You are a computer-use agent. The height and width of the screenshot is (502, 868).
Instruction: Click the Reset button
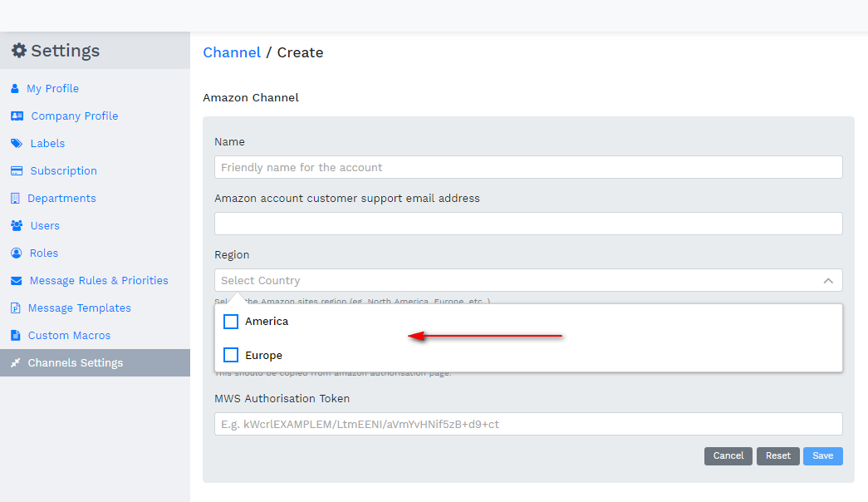tap(777, 455)
